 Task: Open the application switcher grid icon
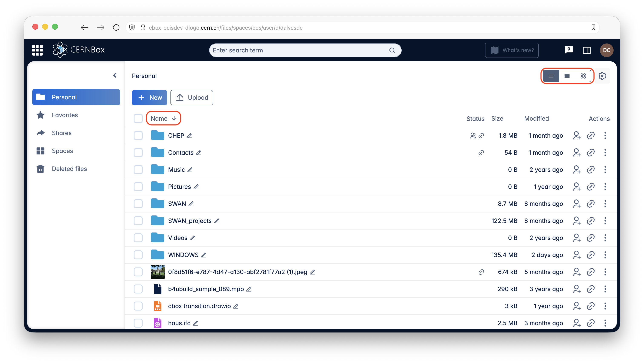tap(37, 50)
